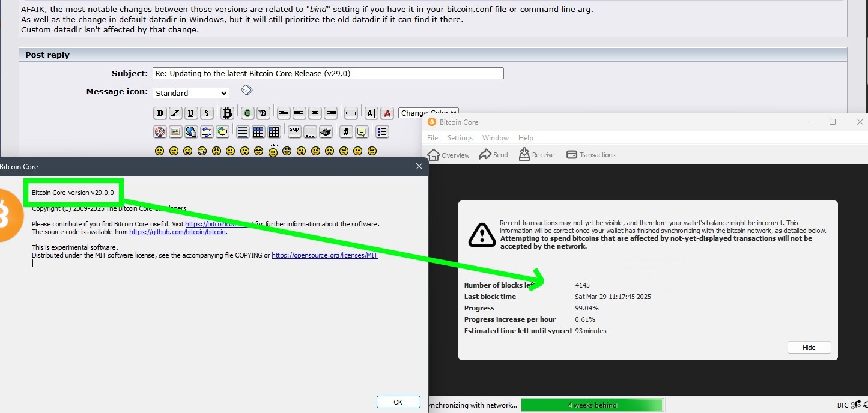Click the message icon preview beside Standard

click(247, 91)
